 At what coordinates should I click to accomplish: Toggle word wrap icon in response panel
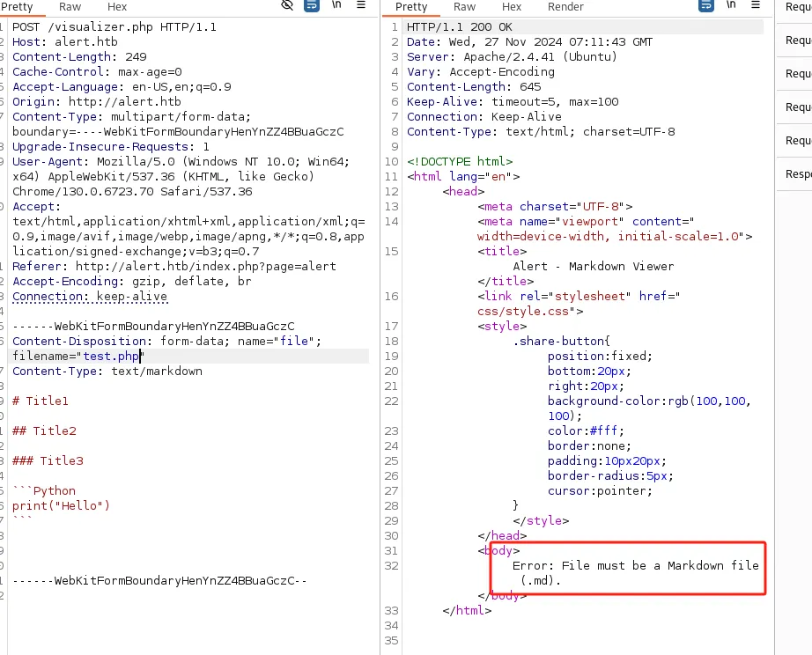(705, 5)
